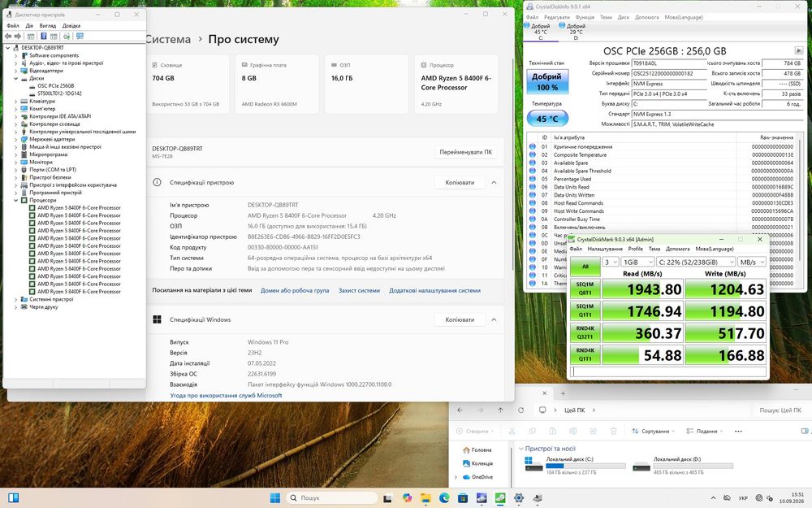Viewport: 812px width, 508px height.
Task: Collapse the Специфікації Windows section chevron
Action: coord(494,319)
